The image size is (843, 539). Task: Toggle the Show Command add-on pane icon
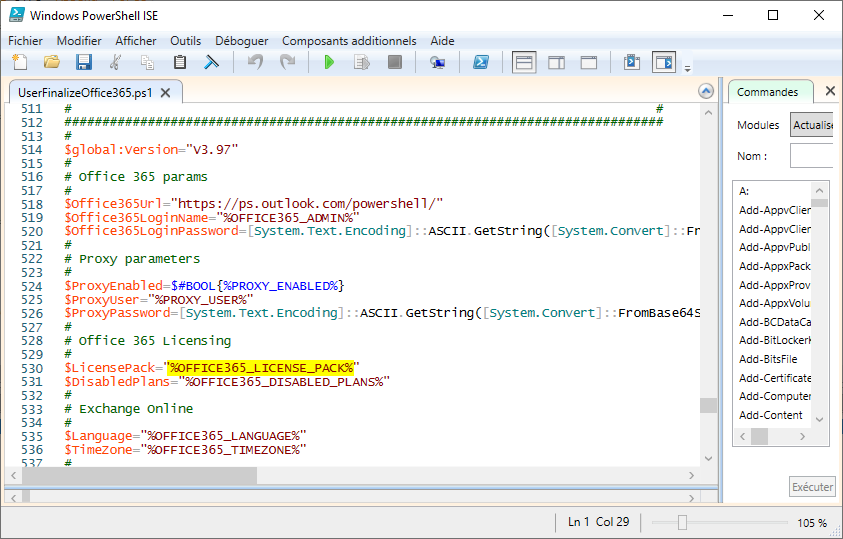click(664, 62)
